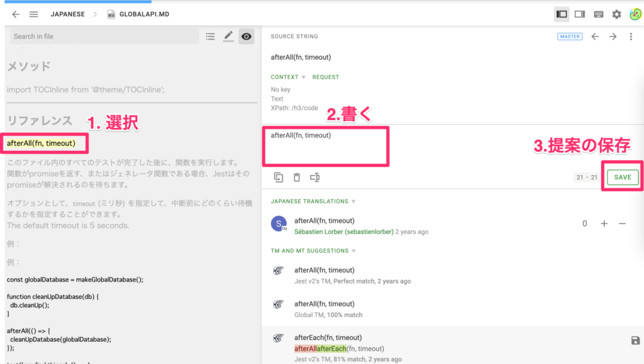The height and width of the screenshot is (364, 644).
Task: Go to previous string arrow
Action: tap(595, 37)
